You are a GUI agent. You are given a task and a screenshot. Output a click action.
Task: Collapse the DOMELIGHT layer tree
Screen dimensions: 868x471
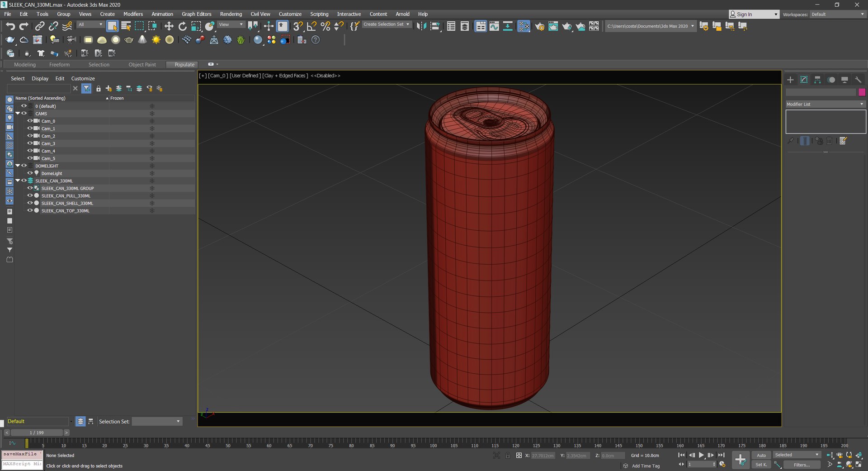[18, 166]
